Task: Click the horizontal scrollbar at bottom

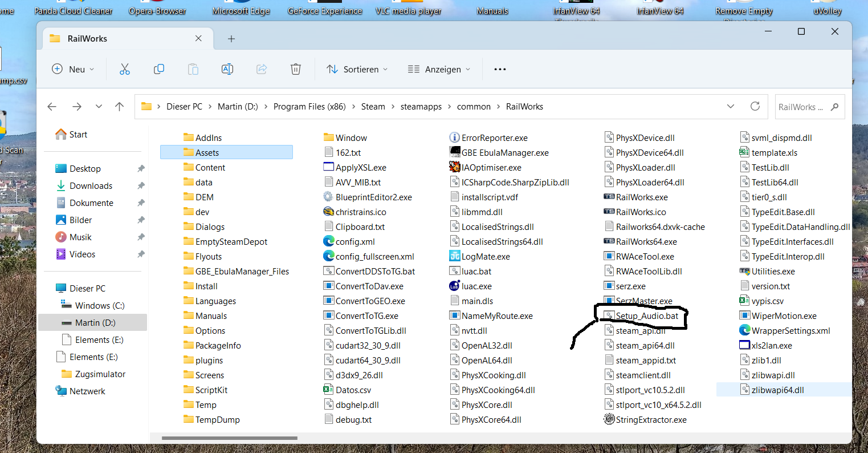Action: click(x=229, y=438)
